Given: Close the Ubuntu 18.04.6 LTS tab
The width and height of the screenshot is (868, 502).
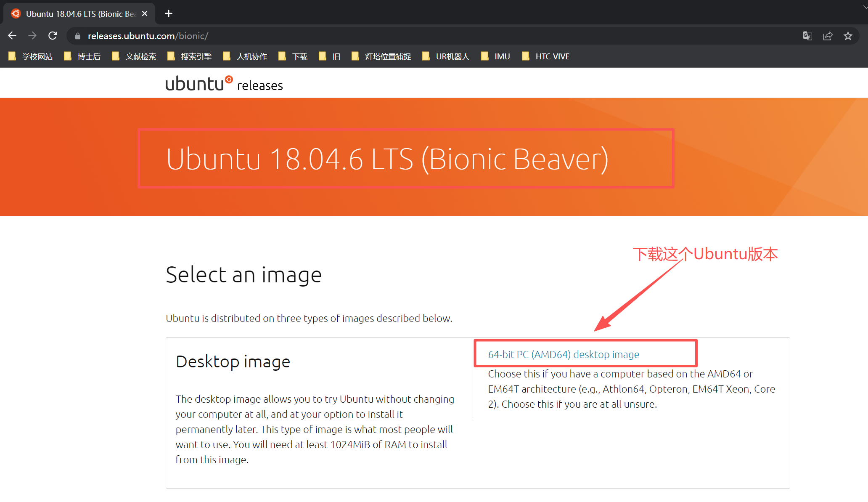Looking at the screenshot, I should pos(145,13).
